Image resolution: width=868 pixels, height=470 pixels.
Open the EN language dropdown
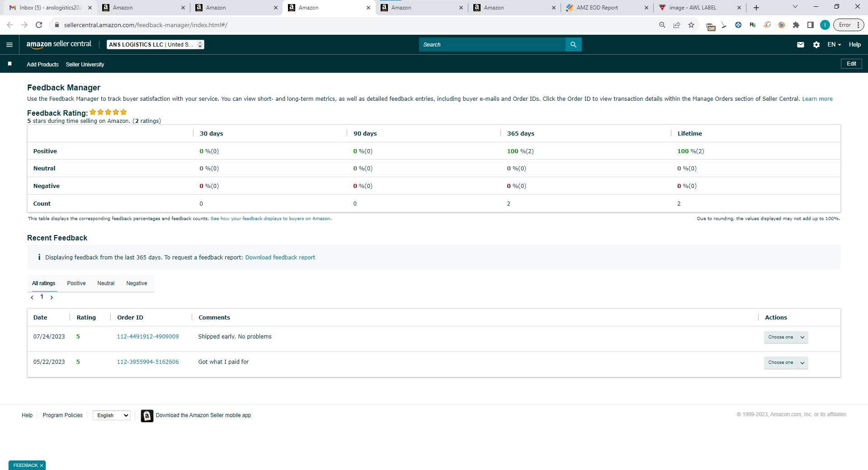click(834, 45)
